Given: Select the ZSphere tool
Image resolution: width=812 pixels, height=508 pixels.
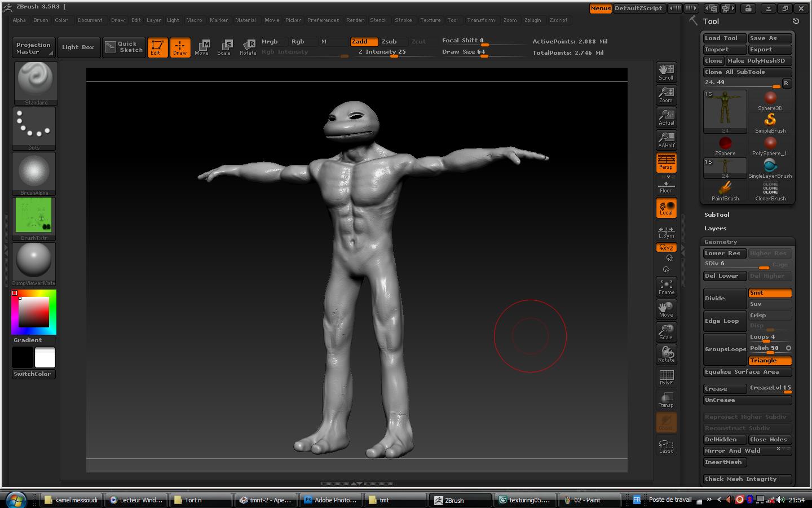Looking at the screenshot, I should (x=725, y=146).
